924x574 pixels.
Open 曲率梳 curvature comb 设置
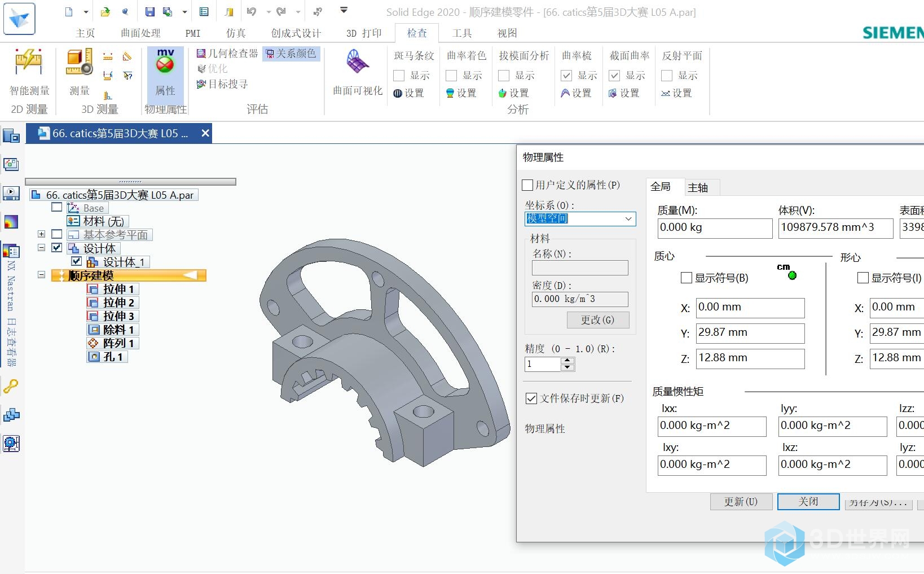576,93
